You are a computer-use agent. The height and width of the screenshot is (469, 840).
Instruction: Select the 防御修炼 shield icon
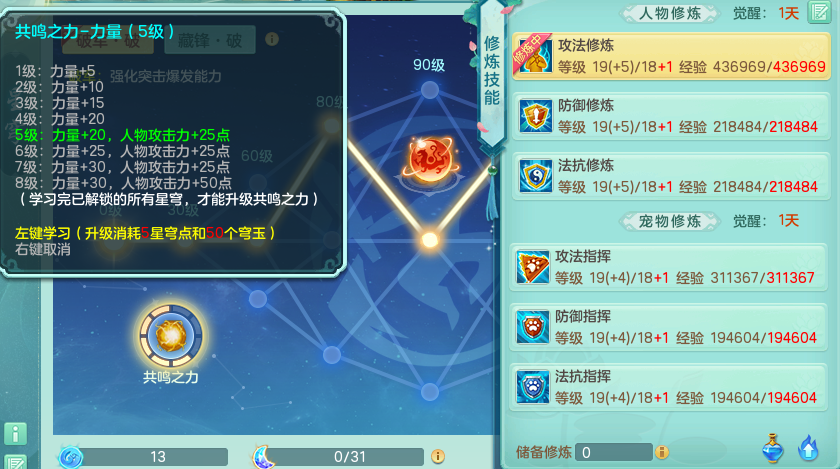535,116
